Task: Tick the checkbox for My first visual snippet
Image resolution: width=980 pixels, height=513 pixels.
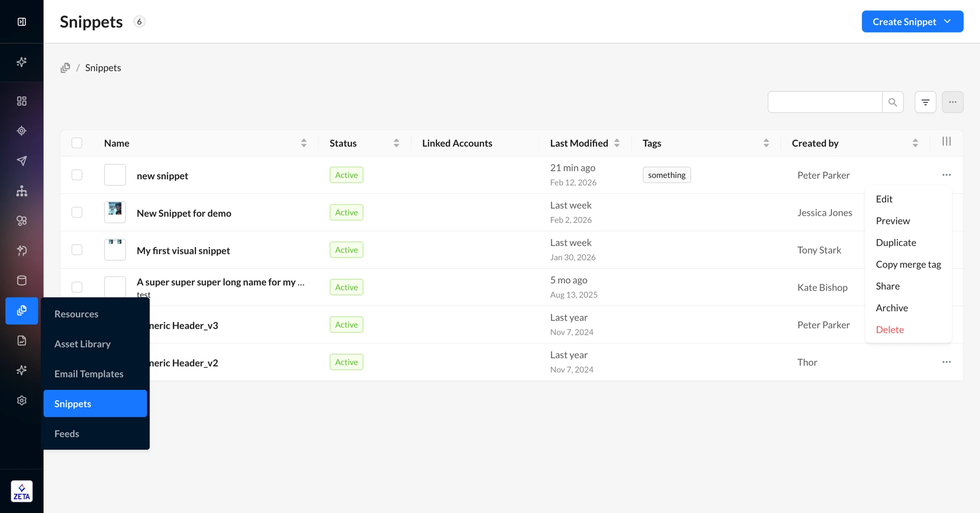Action: point(77,250)
